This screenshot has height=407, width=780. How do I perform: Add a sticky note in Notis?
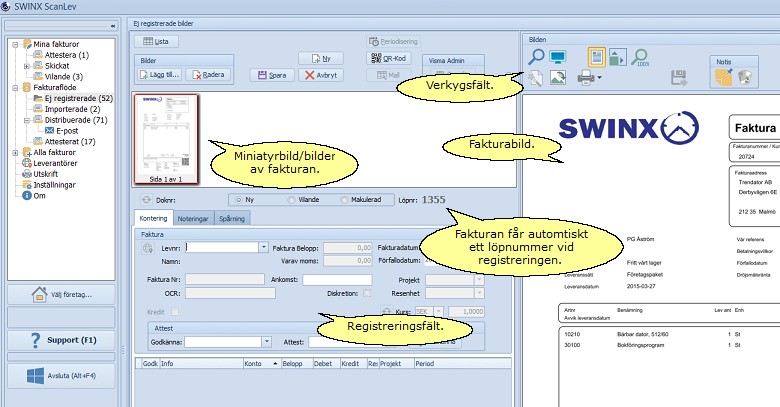pyautogui.click(x=724, y=77)
